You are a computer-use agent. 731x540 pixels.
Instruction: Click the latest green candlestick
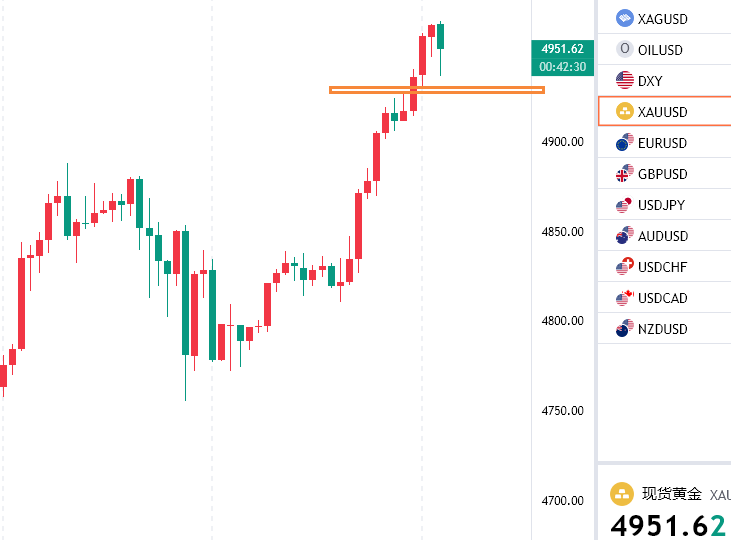[440, 37]
